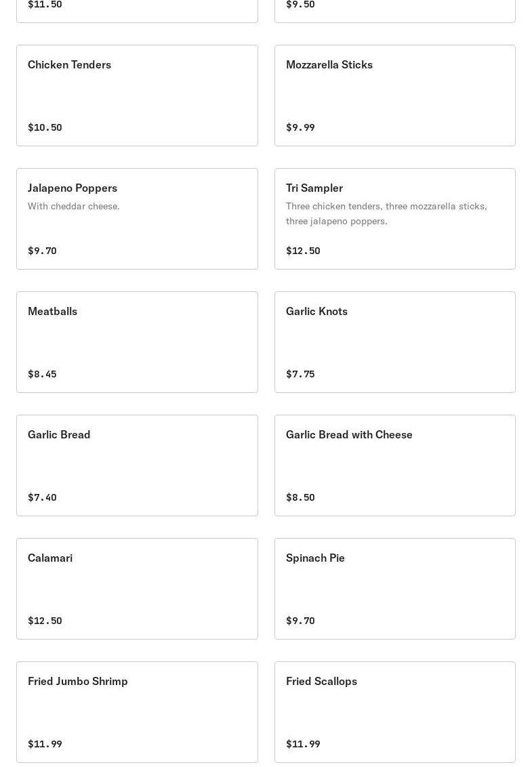Choose the Jalapeno Poppers item
The image size is (532, 767).
(137, 219)
